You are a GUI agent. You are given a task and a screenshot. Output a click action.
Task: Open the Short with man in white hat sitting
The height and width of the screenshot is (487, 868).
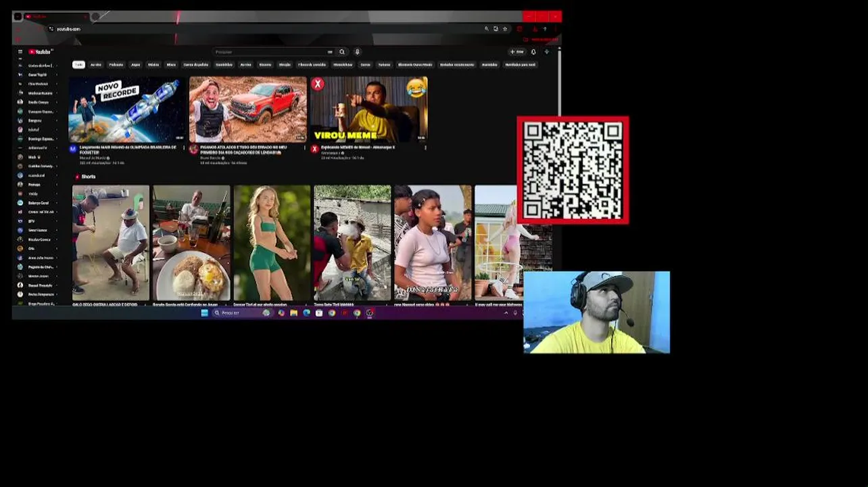click(x=111, y=243)
